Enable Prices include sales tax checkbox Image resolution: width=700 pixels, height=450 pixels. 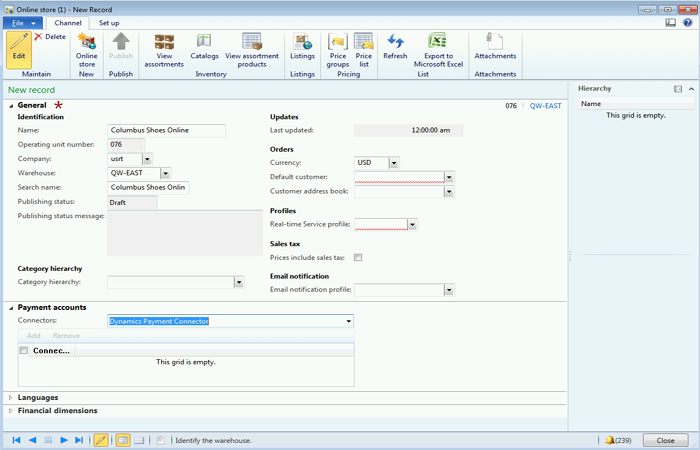tap(358, 258)
